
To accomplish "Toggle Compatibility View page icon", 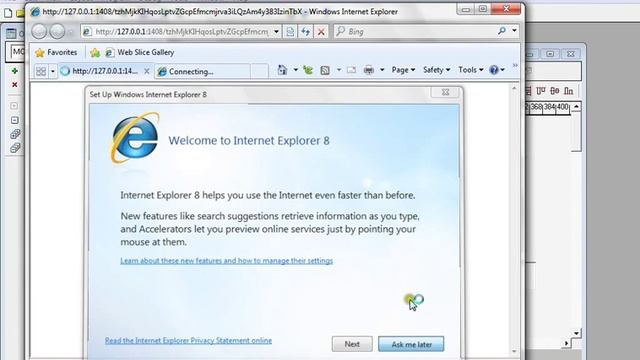I will point(290,31).
